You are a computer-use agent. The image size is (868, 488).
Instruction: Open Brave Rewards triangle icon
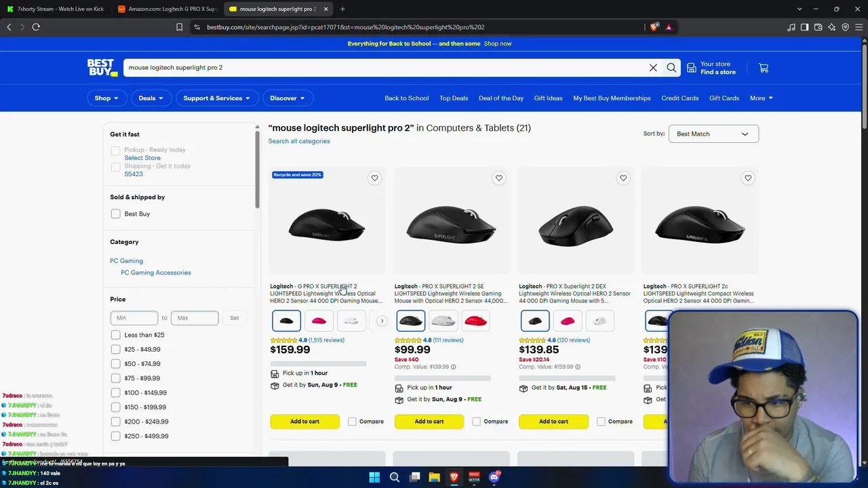click(669, 27)
